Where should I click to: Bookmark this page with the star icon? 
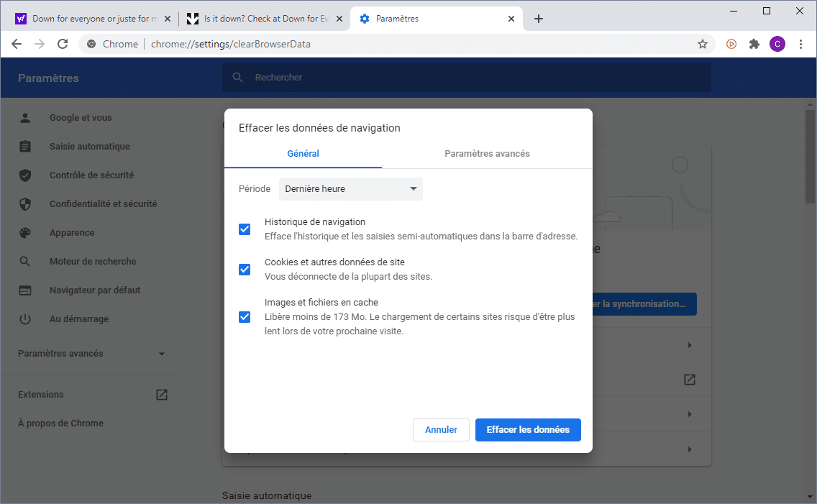click(x=703, y=45)
